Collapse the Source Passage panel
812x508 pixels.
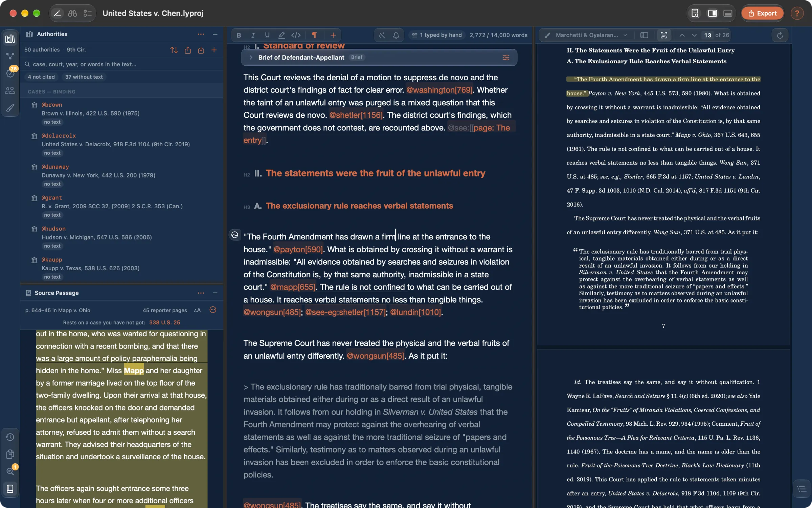(215, 293)
